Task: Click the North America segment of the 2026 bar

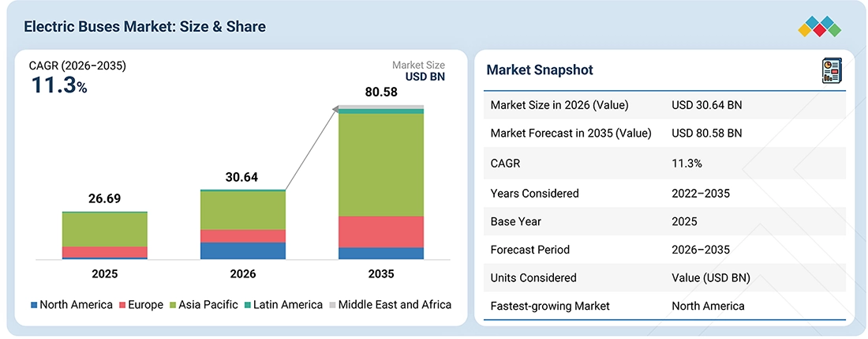Action: [x=242, y=250]
